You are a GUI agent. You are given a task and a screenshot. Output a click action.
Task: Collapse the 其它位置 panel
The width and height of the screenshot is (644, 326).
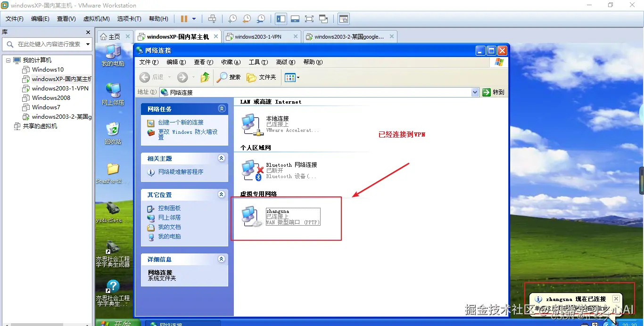[222, 195]
